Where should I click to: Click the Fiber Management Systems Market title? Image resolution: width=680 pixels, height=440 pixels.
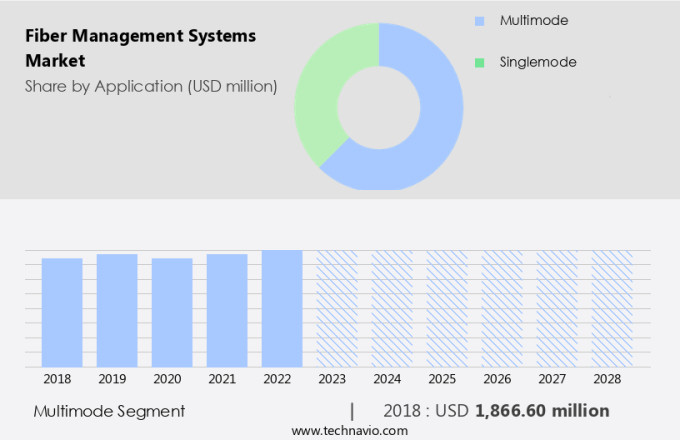[x=140, y=48]
